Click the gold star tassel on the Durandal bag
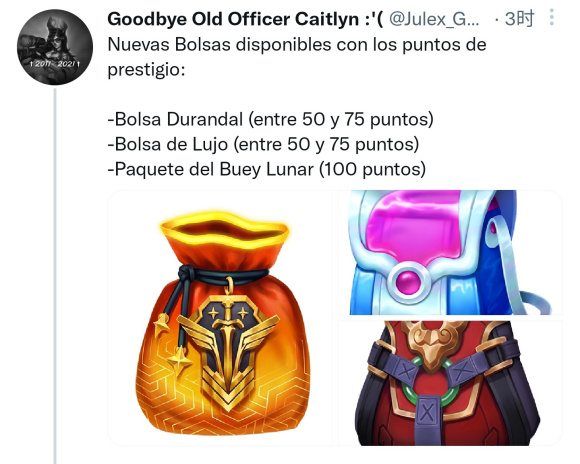The width and height of the screenshot is (580, 464). pos(179,362)
